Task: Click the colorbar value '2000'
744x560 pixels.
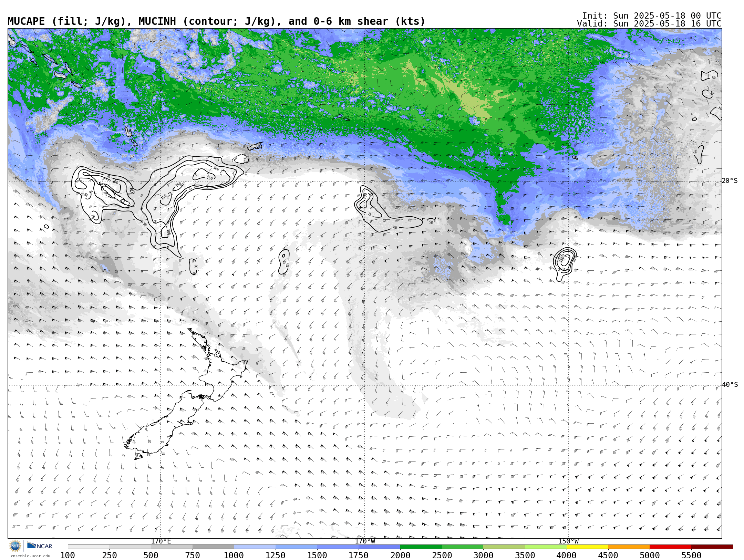Action: coord(400,555)
